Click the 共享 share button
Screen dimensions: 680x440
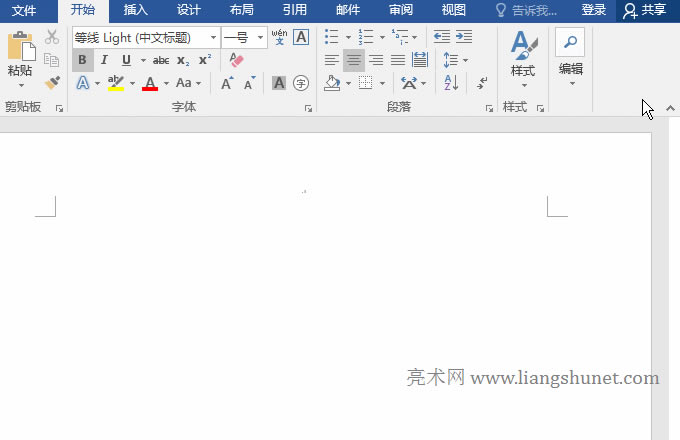point(645,10)
